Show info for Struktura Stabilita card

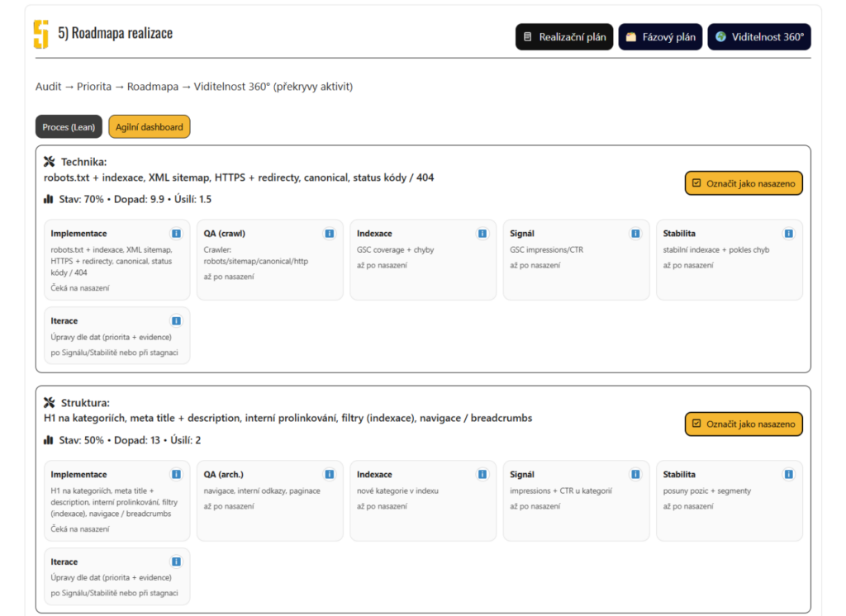click(x=788, y=475)
